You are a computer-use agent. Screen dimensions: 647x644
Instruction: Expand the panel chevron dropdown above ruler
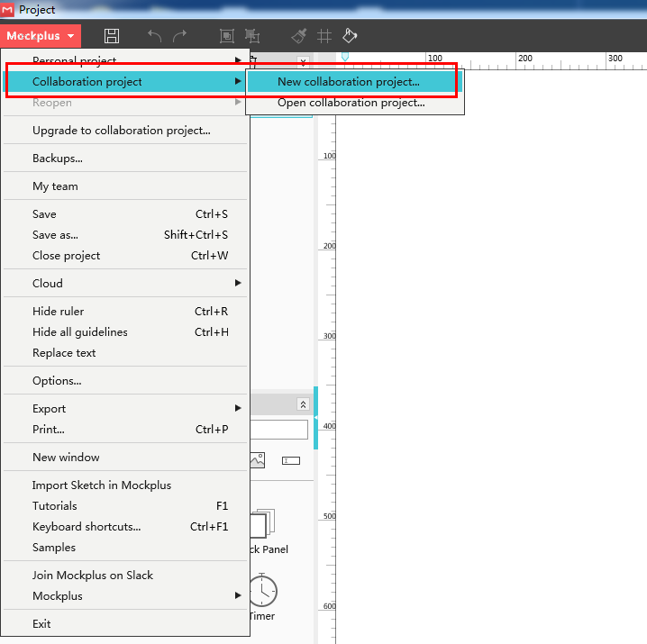(304, 62)
